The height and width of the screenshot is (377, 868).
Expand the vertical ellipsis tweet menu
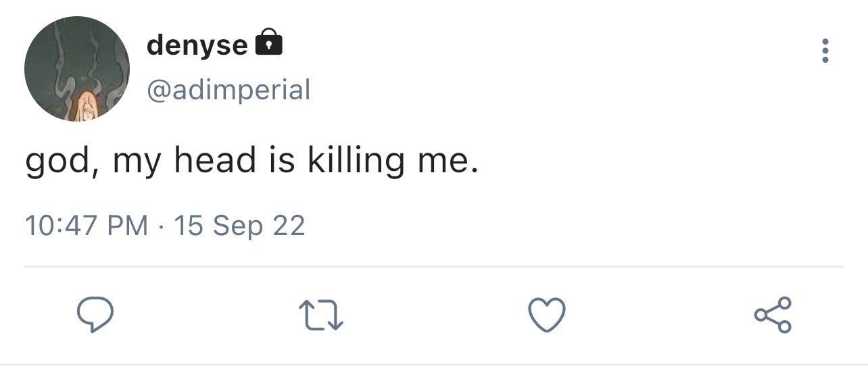824,51
